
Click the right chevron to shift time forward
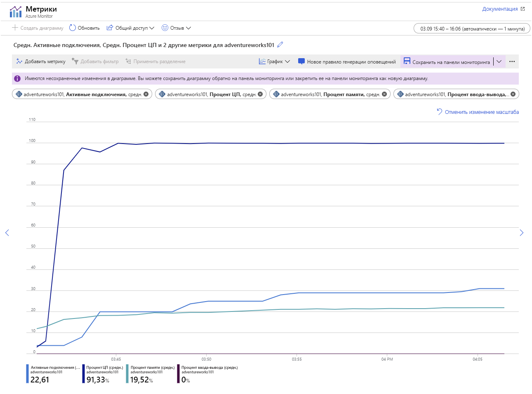tap(522, 233)
